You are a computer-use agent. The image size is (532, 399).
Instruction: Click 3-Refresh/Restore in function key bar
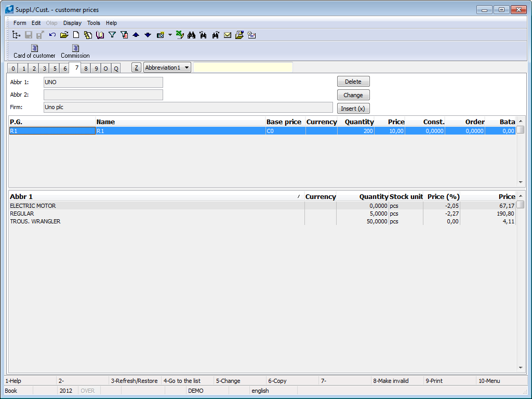[135, 381]
